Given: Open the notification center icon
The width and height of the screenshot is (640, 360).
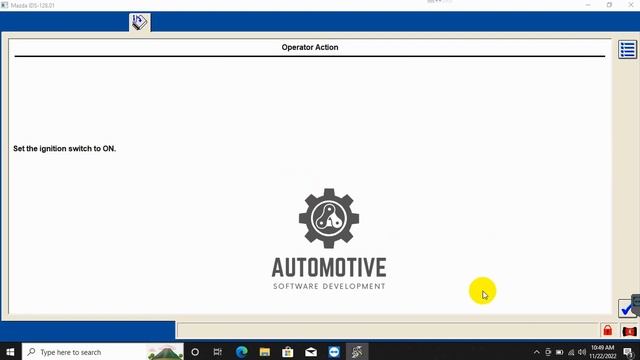Looking at the screenshot, I should coord(629,352).
